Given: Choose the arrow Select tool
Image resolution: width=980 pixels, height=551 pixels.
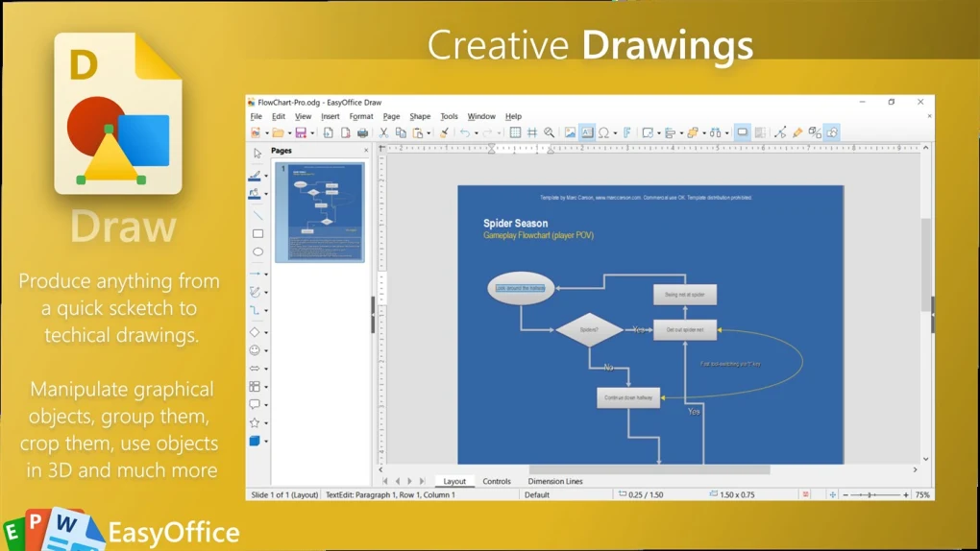Looking at the screenshot, I should (257, 154).
